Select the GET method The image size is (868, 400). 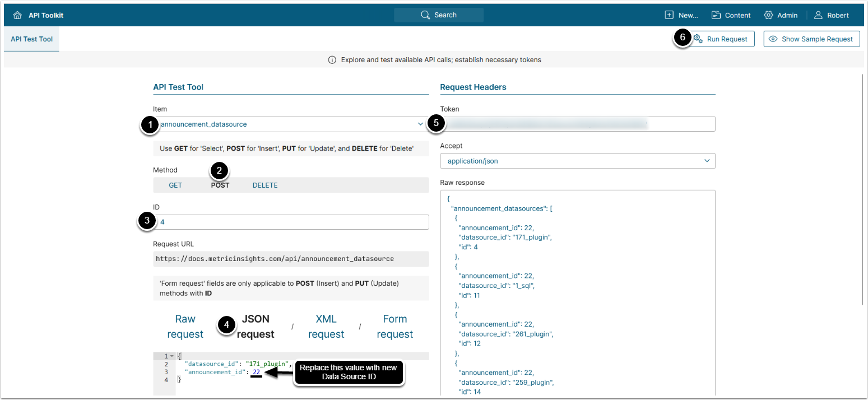click(x=175, y=185)
